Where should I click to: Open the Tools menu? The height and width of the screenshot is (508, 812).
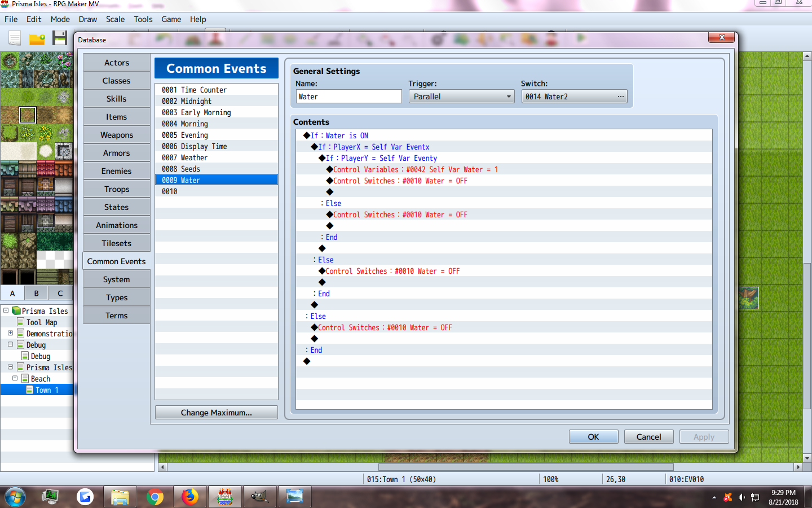pyautogui.click(x=143, y=19)
